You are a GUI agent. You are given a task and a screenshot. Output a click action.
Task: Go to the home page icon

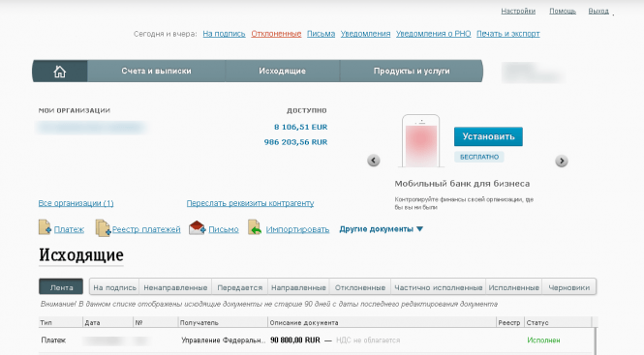[x=59, y=72]
